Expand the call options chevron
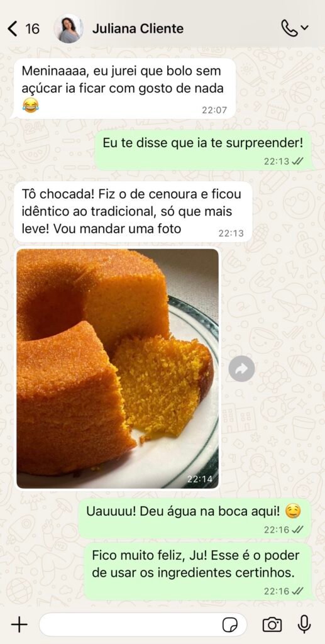The height and width of the screenshot is (644, 325). pos(304,28)
